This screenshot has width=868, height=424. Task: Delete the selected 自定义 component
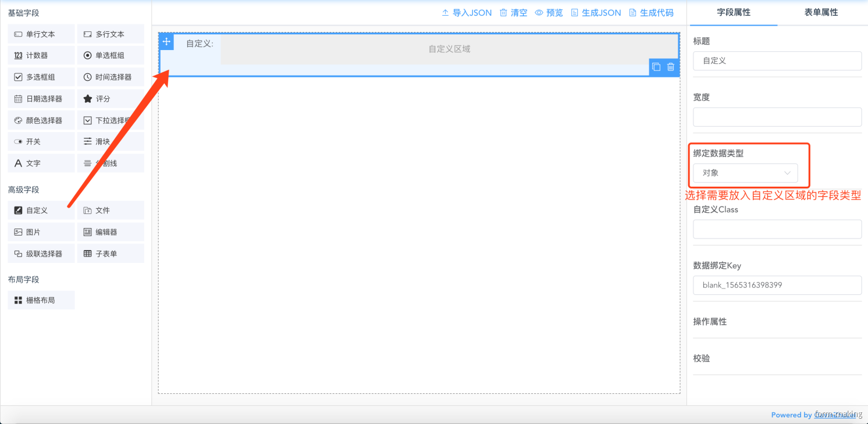(x=670, y=67)
